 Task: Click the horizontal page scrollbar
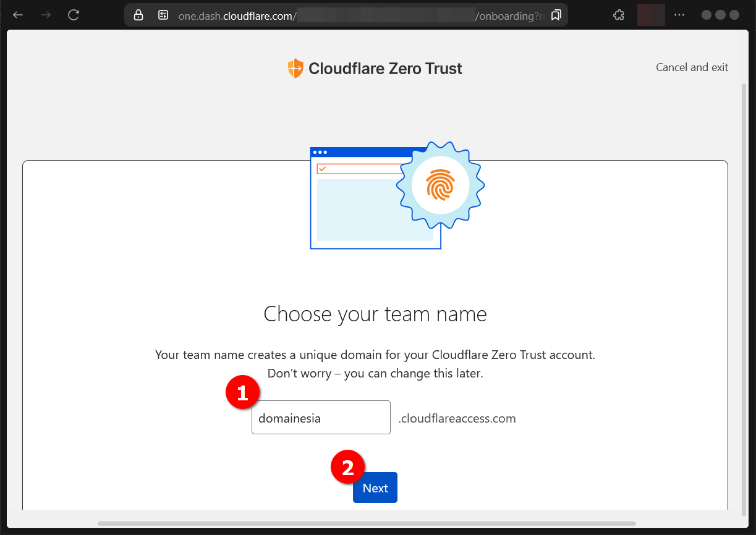pyautogui.click(x=367, y=524)
